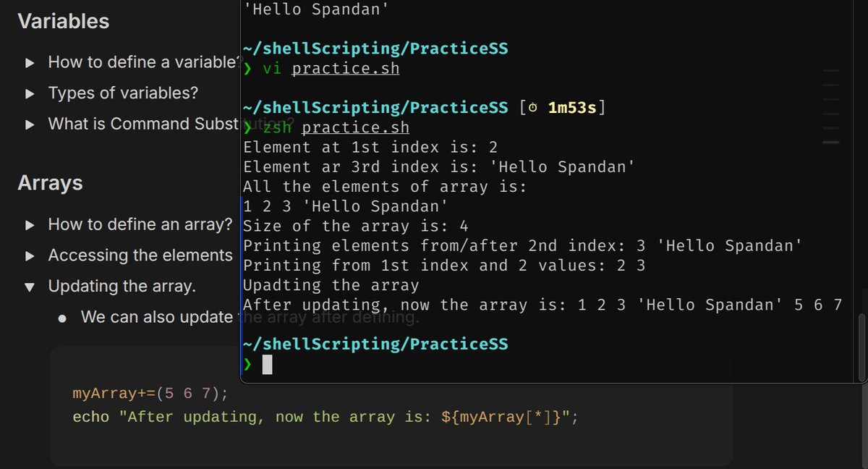Click 'Element ar 3rd index is' output line
The height and width of the screenshot is (469, 868).
coord(439,167)
